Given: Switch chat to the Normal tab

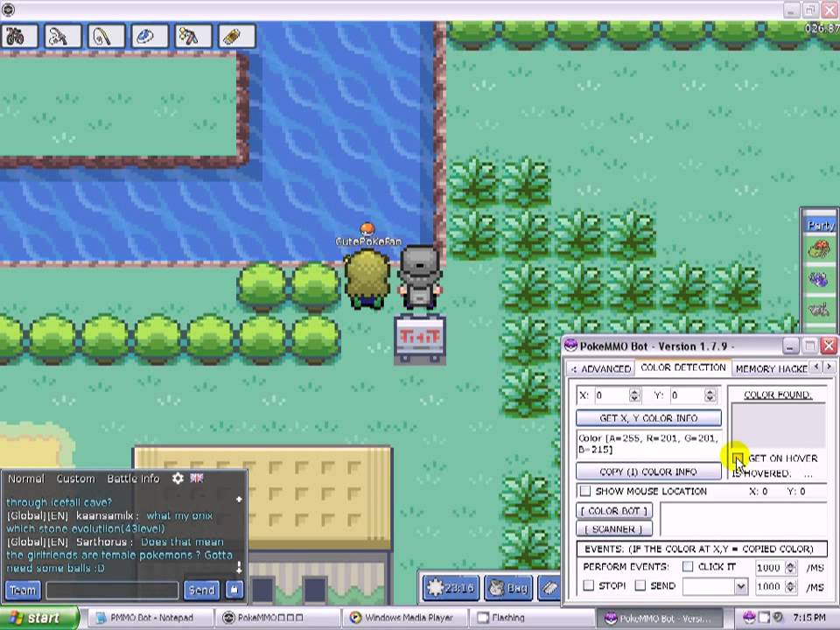Looking at the screenshot, I should coord(25,479).
